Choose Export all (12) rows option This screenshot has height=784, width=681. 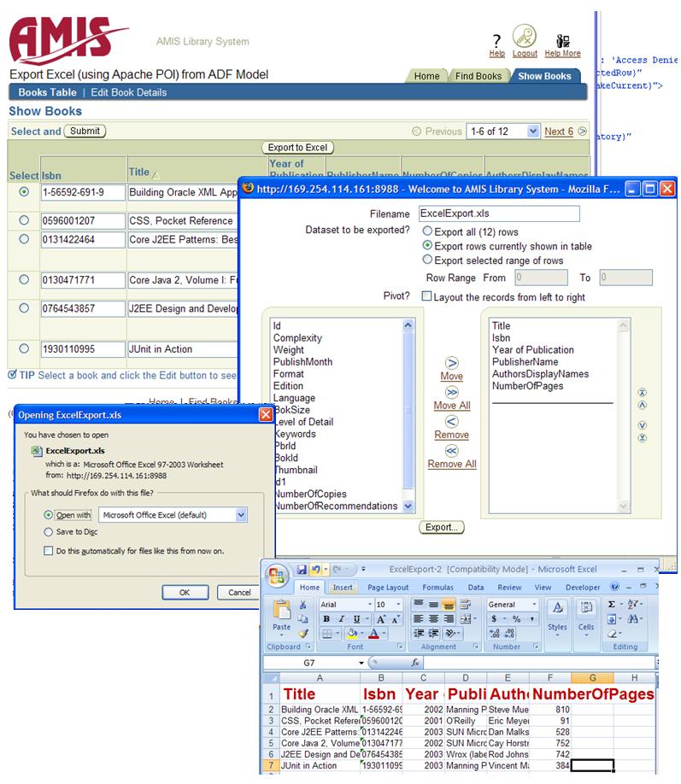pos(427,231)
